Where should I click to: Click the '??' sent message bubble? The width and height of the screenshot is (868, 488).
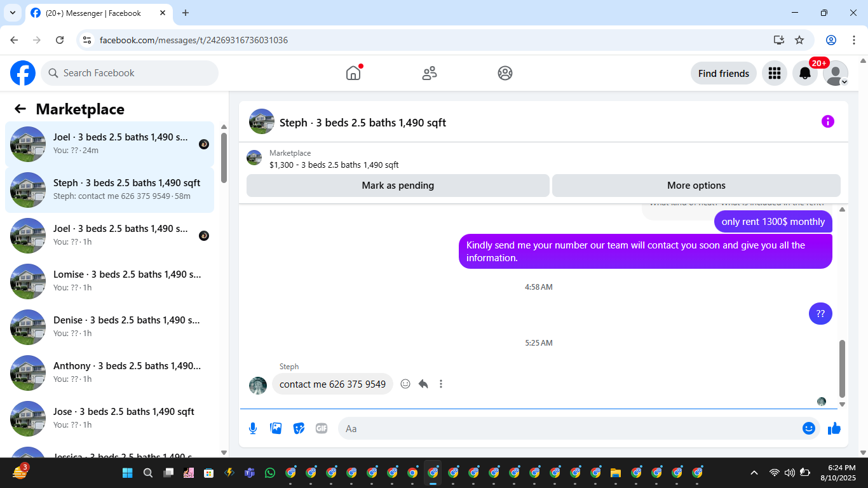point(820,313)
